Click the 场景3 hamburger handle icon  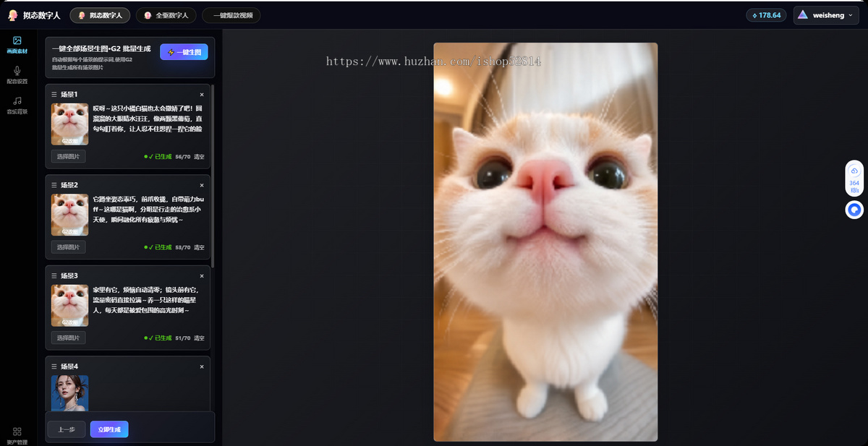click(54, 276)
